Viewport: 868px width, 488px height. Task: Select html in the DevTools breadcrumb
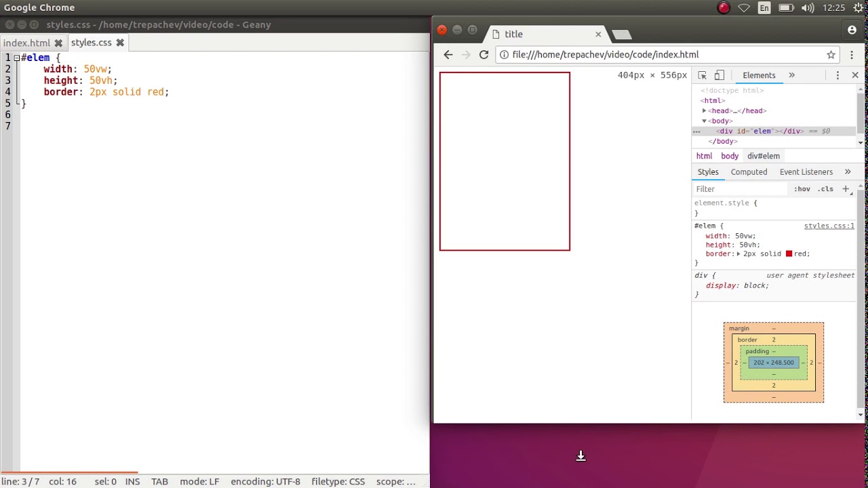704,156
